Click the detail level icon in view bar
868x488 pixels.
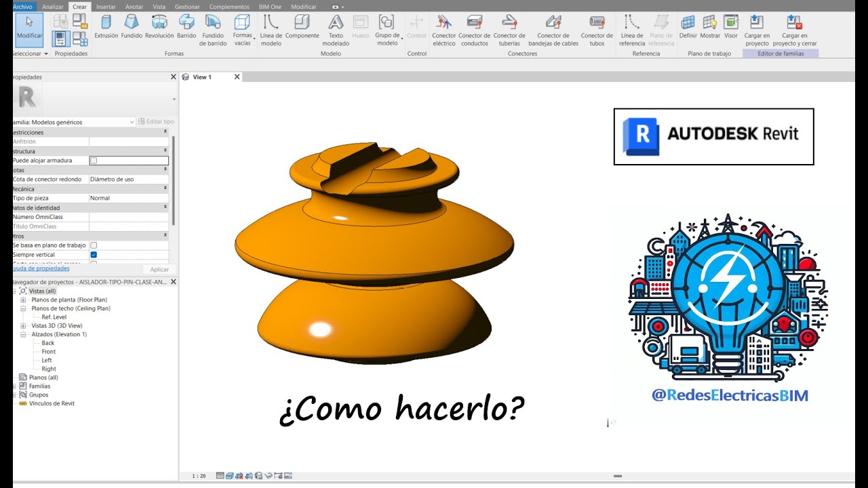(x=220, y=476)
